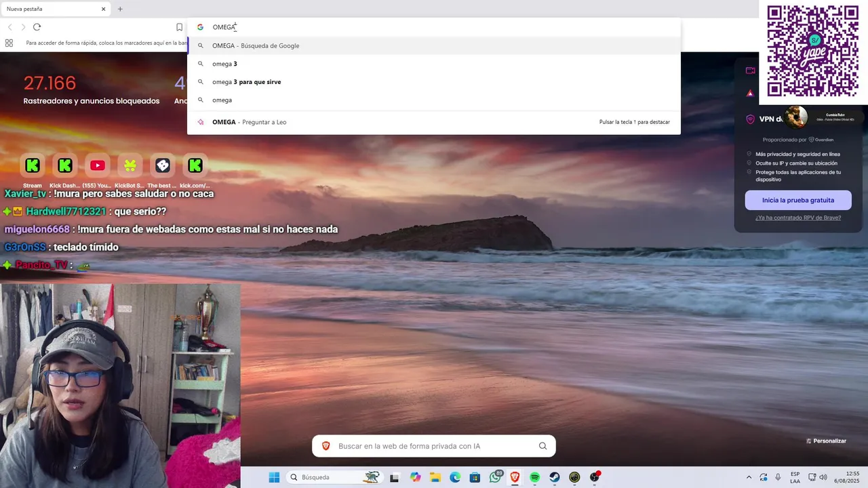
Task: Open Task View from taskbar
Action: [x=394, y=477]
